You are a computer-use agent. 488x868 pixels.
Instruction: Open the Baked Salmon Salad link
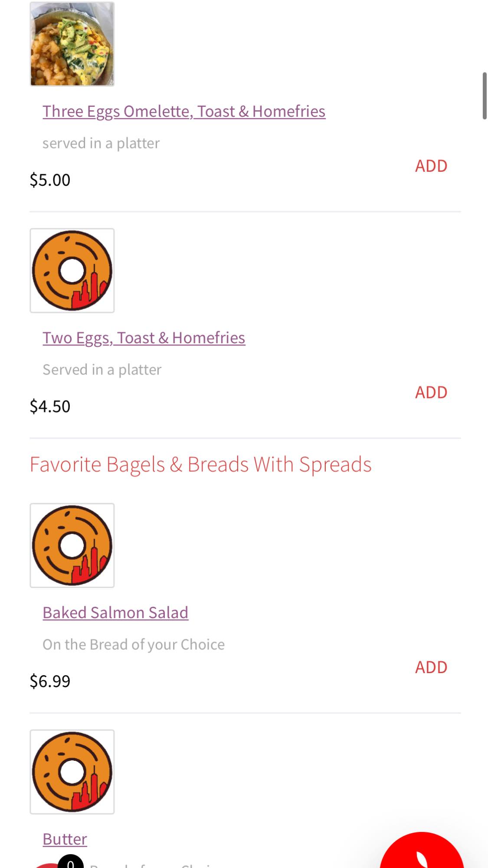(x=115, y=613)
